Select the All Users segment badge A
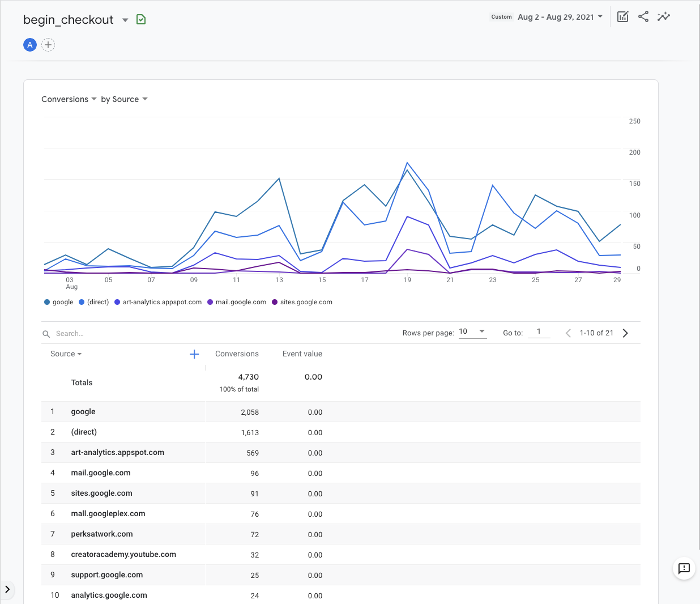 pos(30,45)
